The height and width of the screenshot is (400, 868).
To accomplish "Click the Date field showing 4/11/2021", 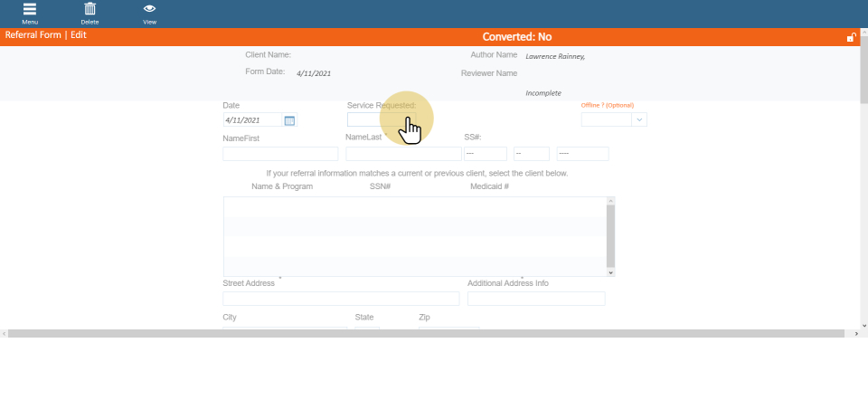I will click(253, 120).
